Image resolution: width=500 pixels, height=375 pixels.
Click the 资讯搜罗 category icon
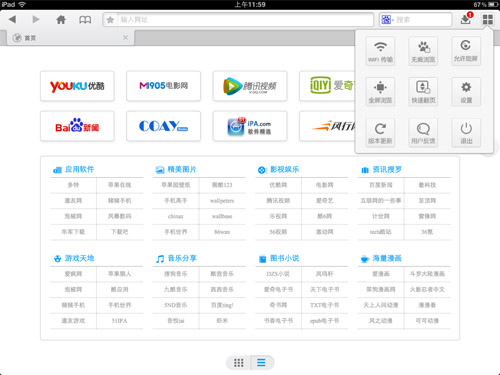pos(365,170)
